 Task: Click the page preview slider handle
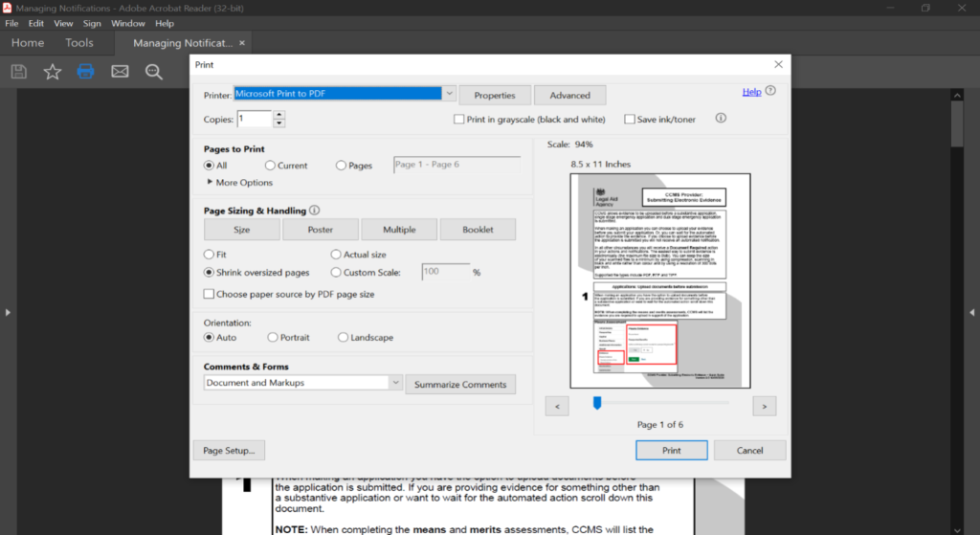point(597,403)
